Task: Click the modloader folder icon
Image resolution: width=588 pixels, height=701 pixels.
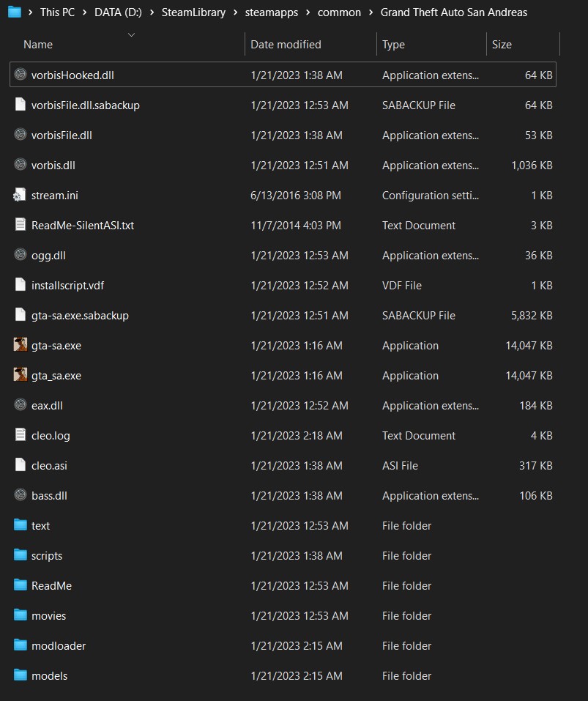Action: [20, 645]
